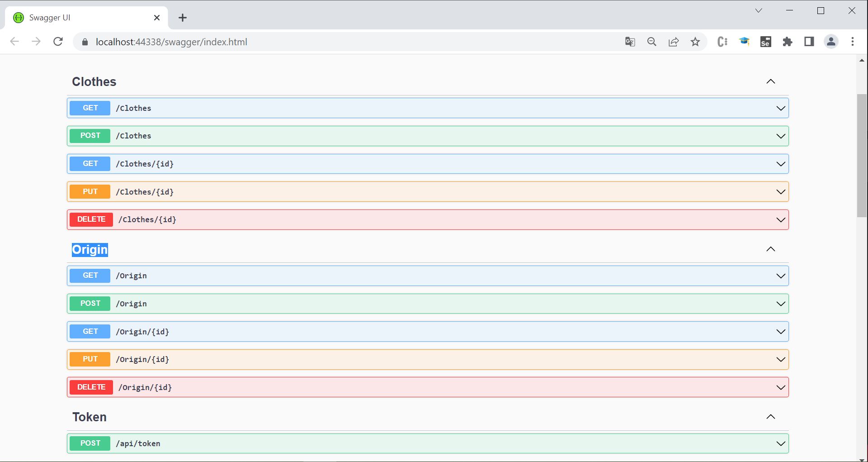Viewport: 868px width, 462px height.
Task: Expand GET /Clothes/{id} arrow
Action: (781, 164)
